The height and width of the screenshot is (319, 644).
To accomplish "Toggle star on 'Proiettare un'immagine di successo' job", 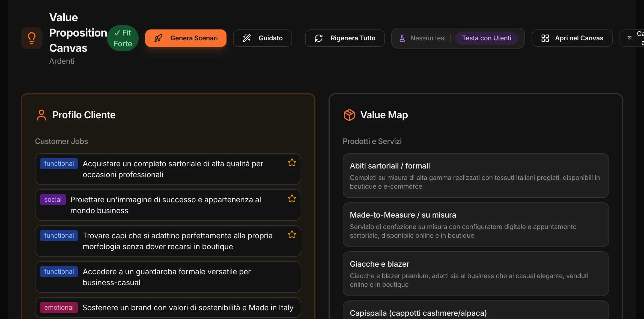I will pyautogui.click(x=292, y=199).
